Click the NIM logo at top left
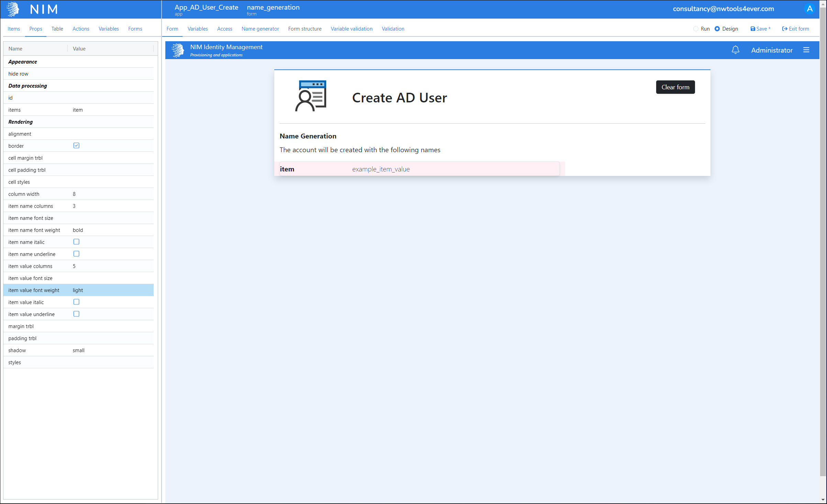The height and width of the screenshot is (504, 827). click(x=13, y=9)
